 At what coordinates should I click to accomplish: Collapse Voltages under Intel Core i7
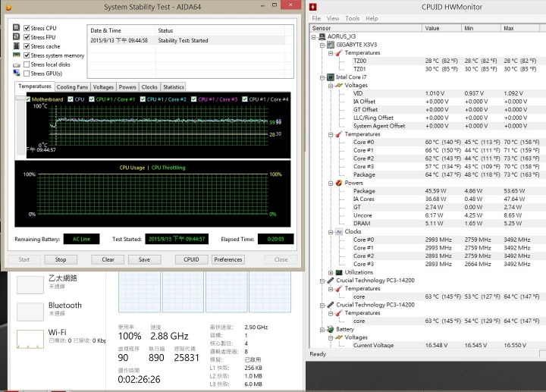(331, 86)
